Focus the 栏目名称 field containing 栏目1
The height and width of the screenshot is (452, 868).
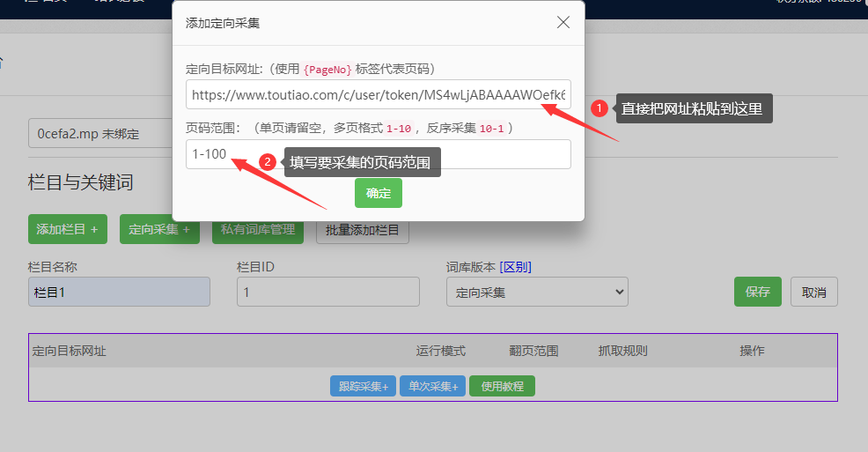click(x=119, y=292)
